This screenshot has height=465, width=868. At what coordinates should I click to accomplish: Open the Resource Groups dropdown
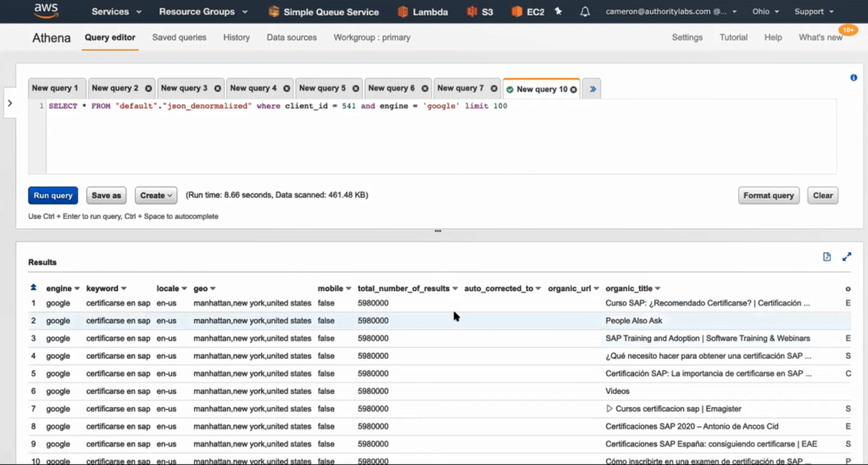point(203,12)
